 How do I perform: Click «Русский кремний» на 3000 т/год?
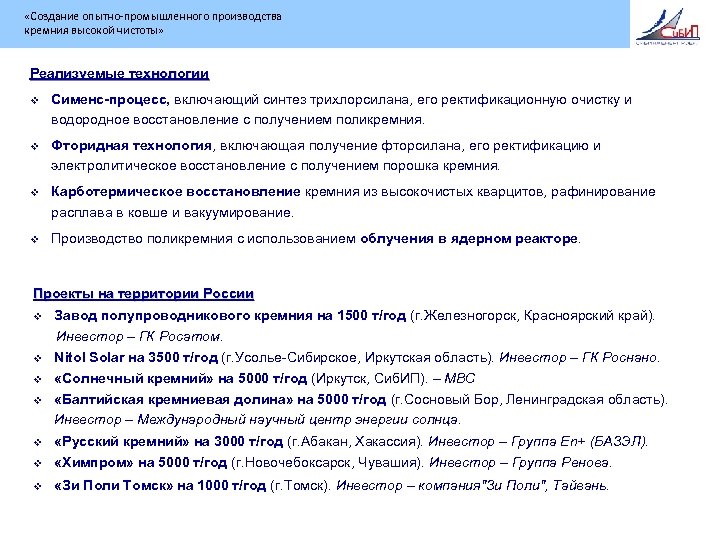(x=169, y=441)
